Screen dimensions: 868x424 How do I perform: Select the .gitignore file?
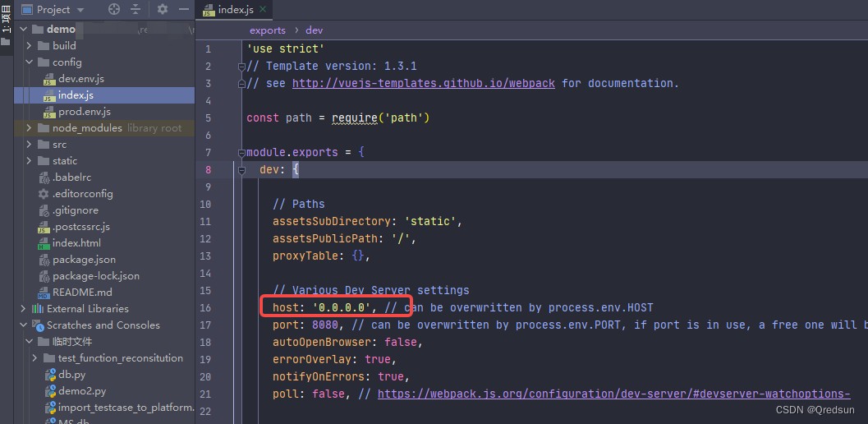click(76, 210)
